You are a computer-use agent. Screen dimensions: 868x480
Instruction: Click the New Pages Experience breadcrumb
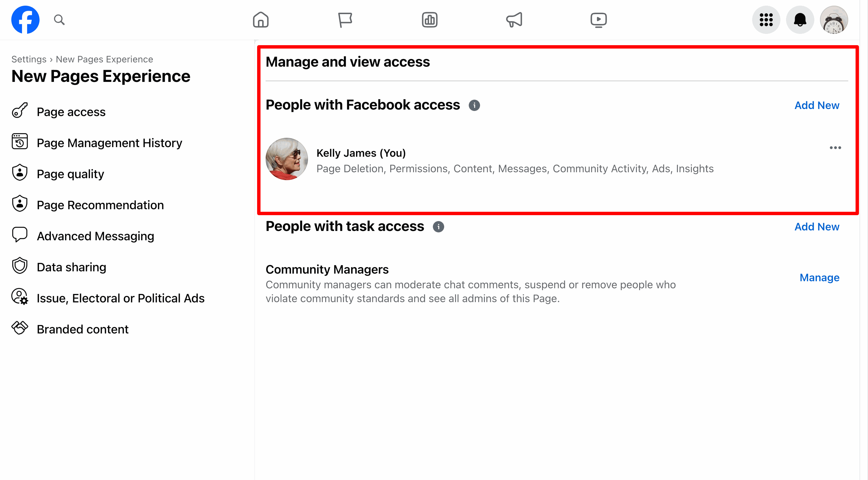(x=105, y=59)
